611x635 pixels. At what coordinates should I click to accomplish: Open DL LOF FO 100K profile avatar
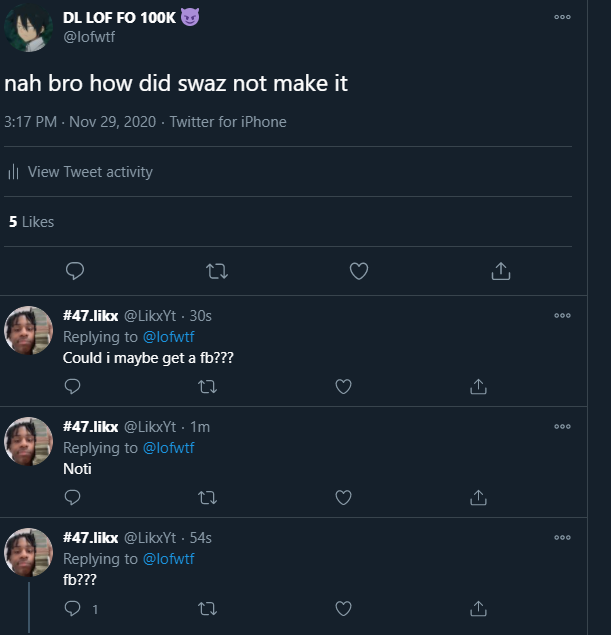(x=30, y=27)
